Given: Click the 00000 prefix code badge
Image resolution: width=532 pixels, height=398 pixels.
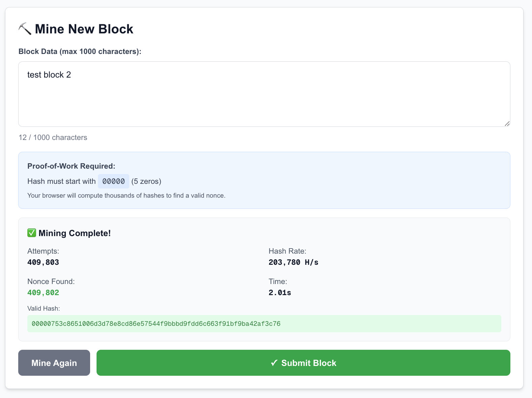Looking at the screenshot, I should 113,181.
